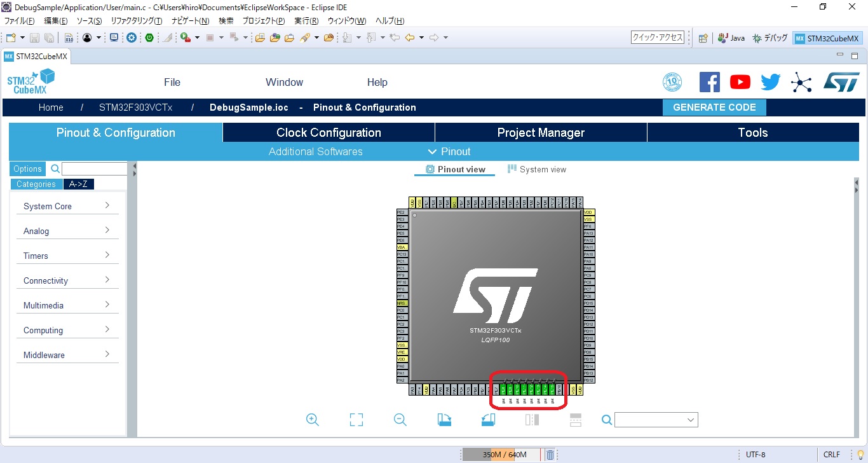Open the Tools tab

pyautogui.click(x=753, y=133)
